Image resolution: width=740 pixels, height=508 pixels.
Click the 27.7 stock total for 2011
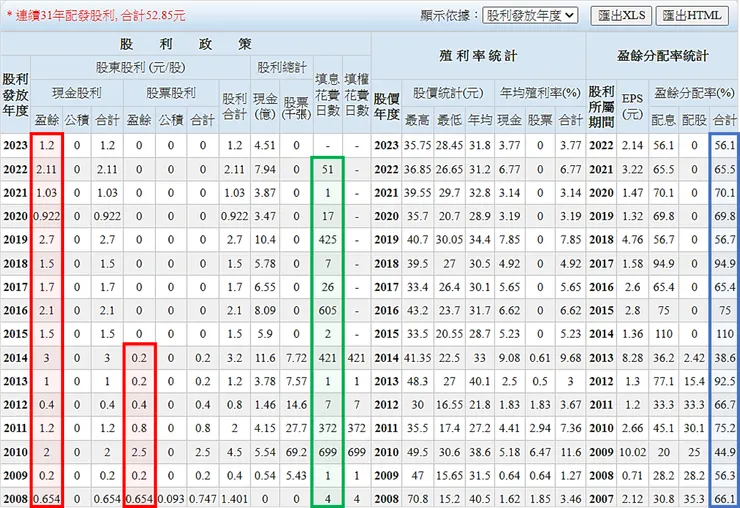coord(296,428)
